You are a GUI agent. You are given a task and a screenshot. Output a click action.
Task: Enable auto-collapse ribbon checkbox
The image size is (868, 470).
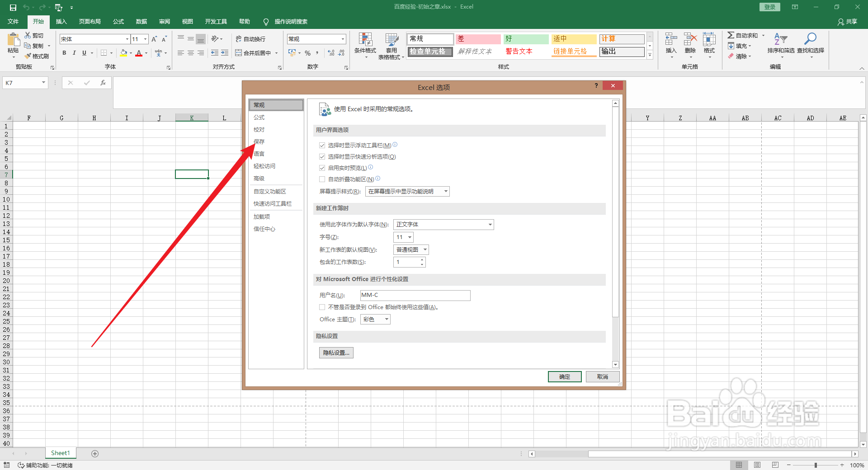pyautogui.click(x=322, y=179)
